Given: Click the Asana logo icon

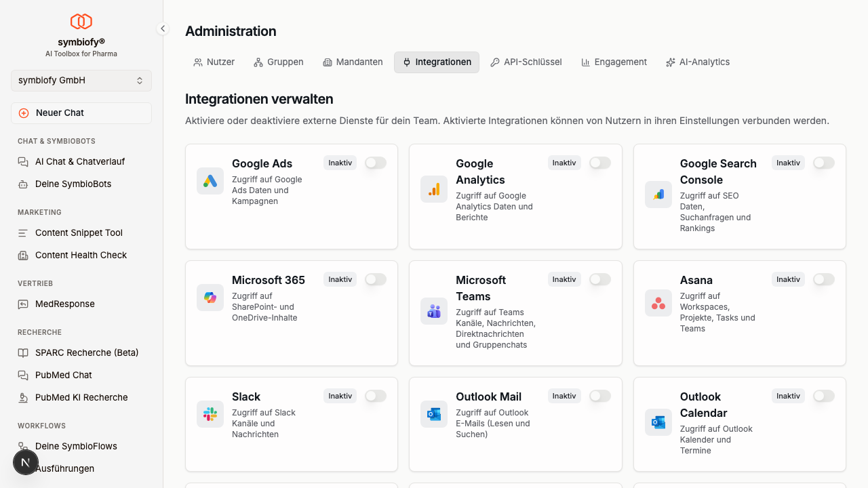Looking at the screenshot, I should [658, 303].
